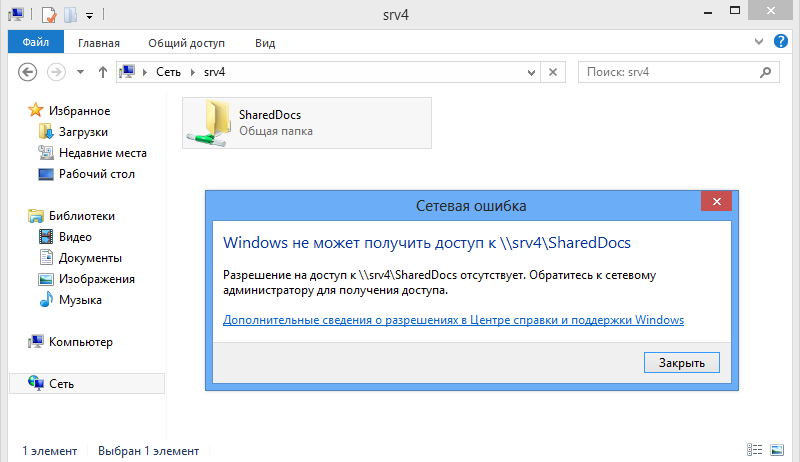This screenshot has height=462, width=800.
Task: Select Сеть in the address breadcrumb
Action: coord(168,72)
